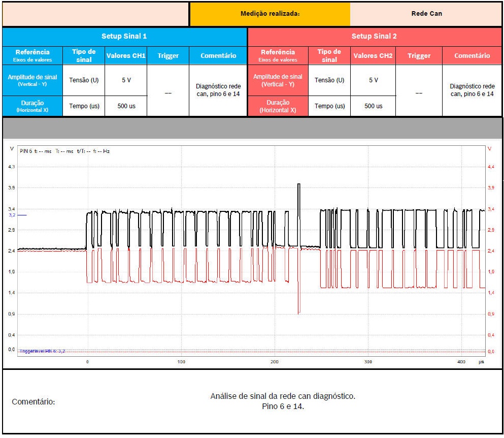The width and height of the screenshot is (504, 438).
Task: Select the Setup Sinal 2 header
Action: coord(374,36)
